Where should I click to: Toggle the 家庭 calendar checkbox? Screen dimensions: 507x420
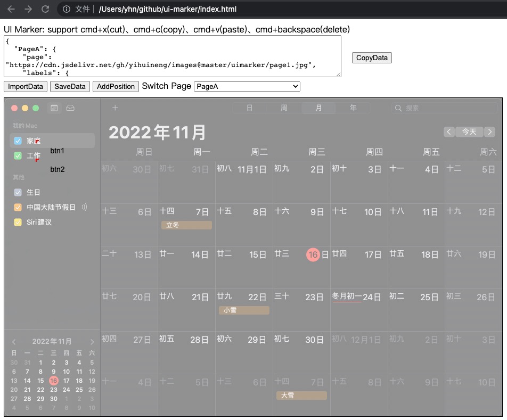click(x=18, y=141)
